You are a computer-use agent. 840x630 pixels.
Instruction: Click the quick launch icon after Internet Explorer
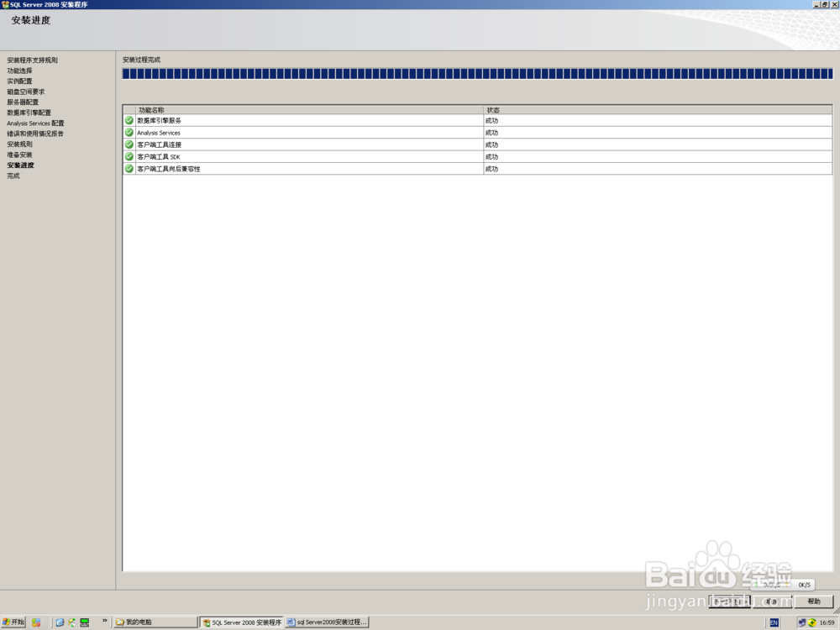(71, 622)
